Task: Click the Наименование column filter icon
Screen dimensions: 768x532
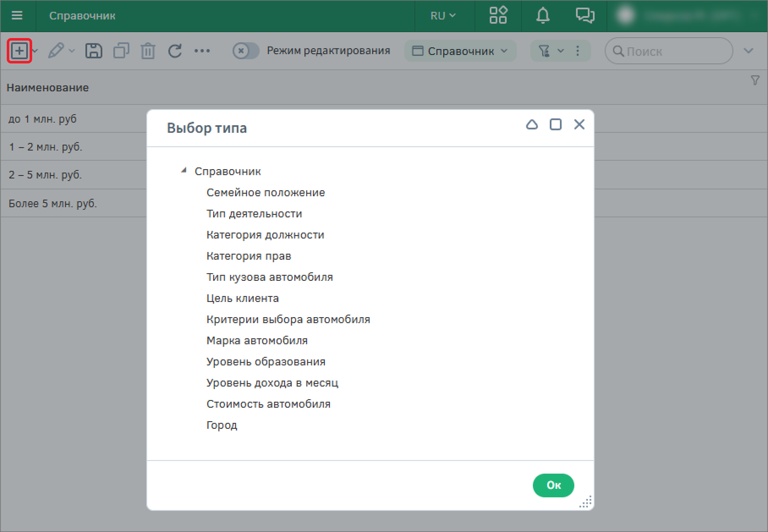Action: (x=754, y=80)
